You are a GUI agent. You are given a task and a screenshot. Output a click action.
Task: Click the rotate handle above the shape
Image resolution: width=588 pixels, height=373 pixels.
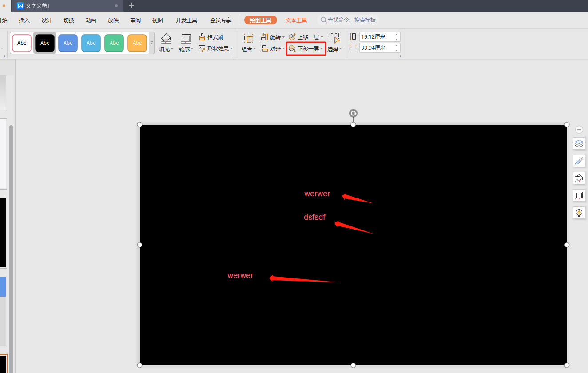(x=353, y=113)
